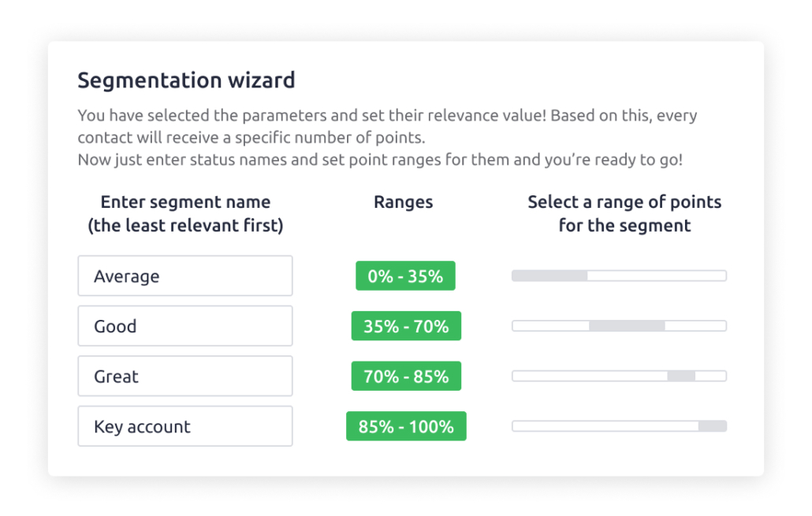Focus the Good segment name input
This screenshot has height=516, width=812.
[184, 326]
